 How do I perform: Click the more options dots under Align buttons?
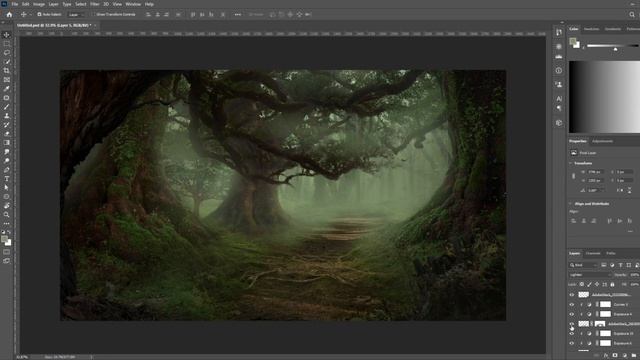pyautogui.click(x=630, y=231)
